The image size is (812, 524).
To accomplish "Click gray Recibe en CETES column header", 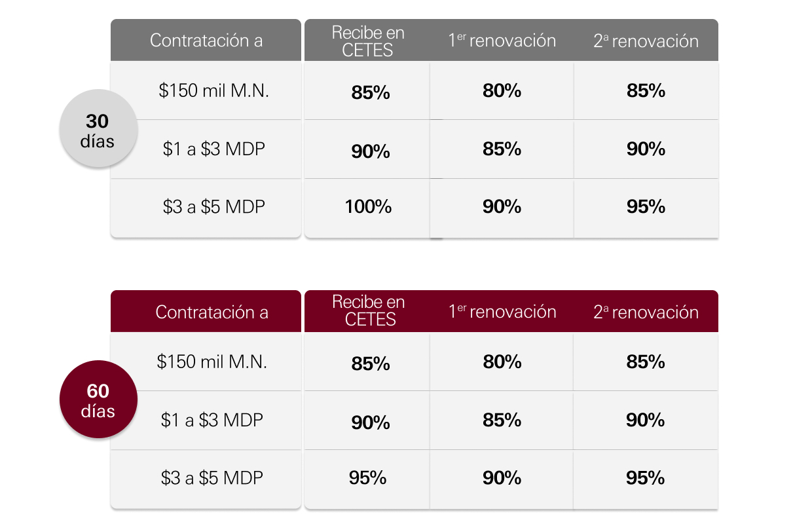I will (x=368, y=41).
